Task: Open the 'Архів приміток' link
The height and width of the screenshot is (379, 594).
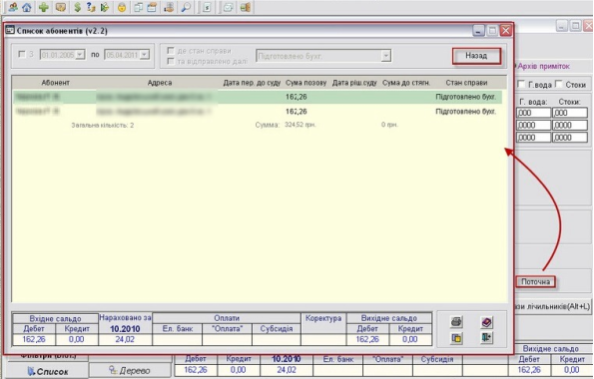Action: point(544,66)
